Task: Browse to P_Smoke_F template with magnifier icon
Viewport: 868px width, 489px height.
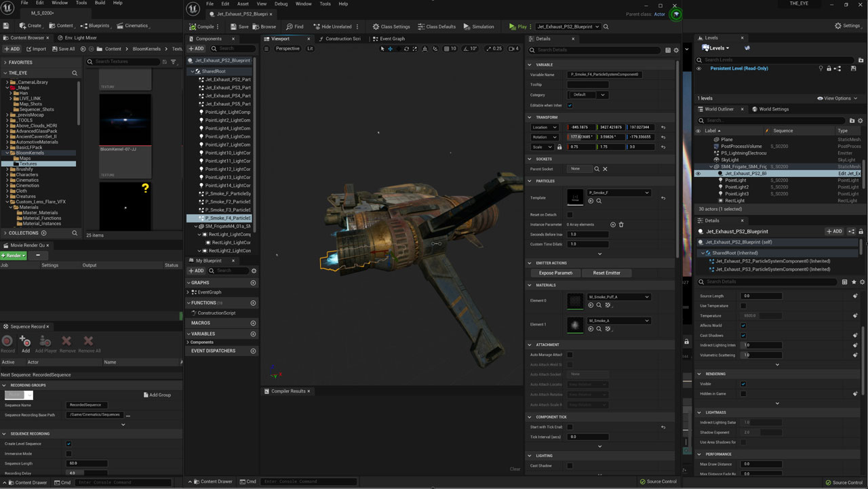Action: [x=599, y=201]
